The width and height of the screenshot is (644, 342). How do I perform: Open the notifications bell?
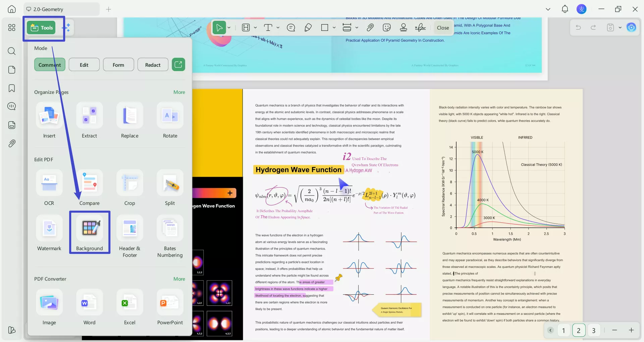click(x=565, y=9)
